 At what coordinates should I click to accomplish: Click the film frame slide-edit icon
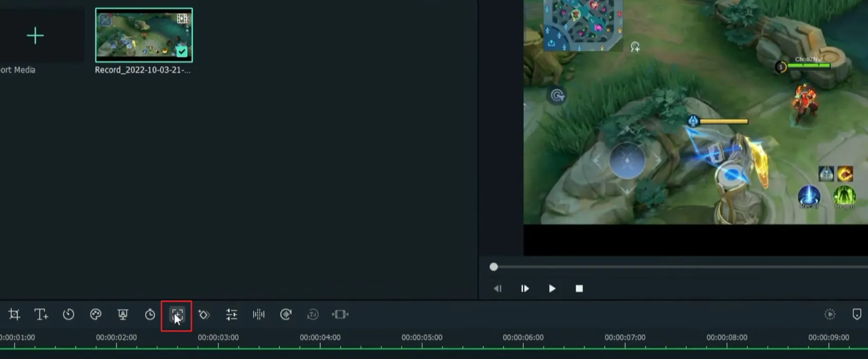pyautogui.click(x=340, y=314)
